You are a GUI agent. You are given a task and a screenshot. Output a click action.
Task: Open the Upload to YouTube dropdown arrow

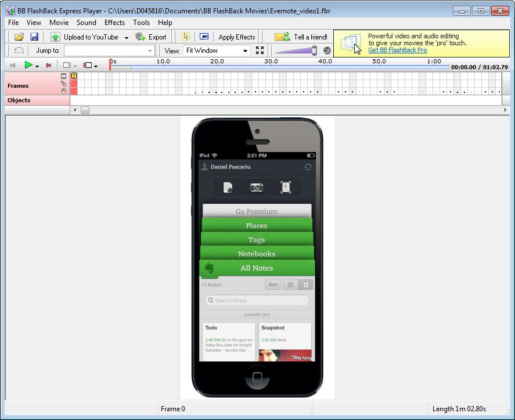point(127,37)
